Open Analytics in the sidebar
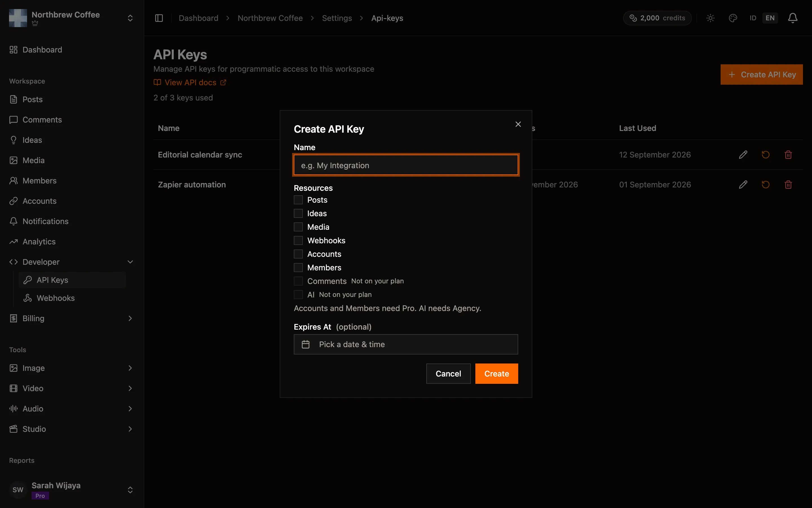The width and height of the screenshot is (812, 508). (x=72, y=242)
